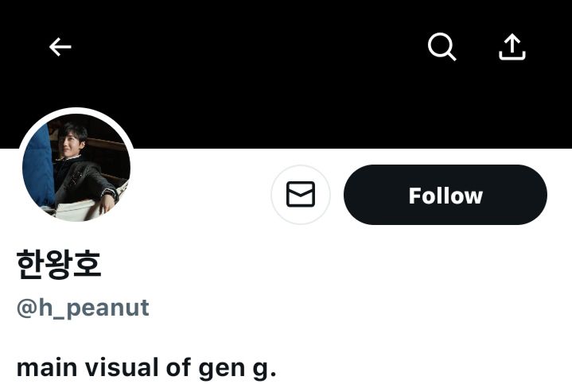The image size is (572, 392).
Task: Search this profile's posts
Action: tap(442, 48)
